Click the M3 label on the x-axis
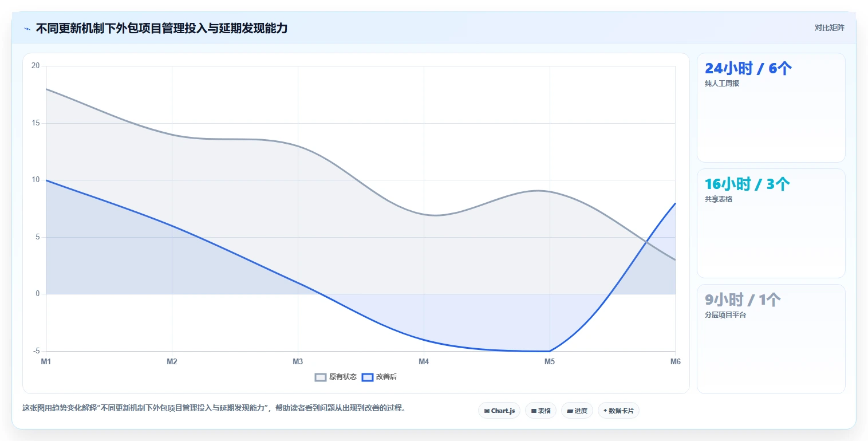Screen dimensions: 868x441 coord(298,361)
